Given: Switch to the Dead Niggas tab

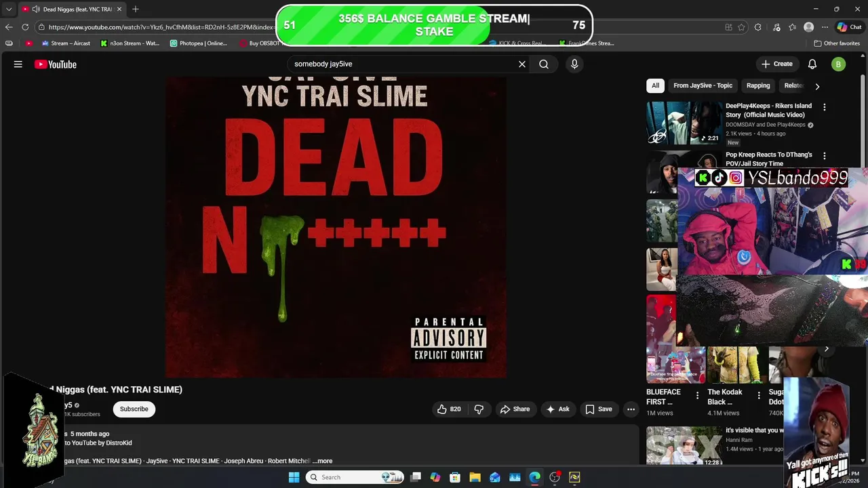Looking at the screenshot, I should click(72, 9).
